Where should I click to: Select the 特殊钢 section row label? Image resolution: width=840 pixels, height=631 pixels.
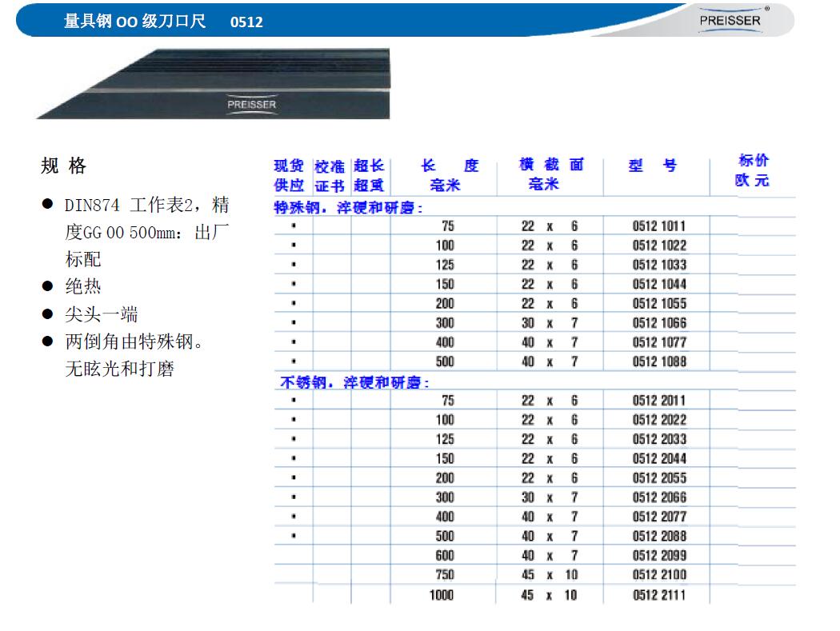(348, 208)
